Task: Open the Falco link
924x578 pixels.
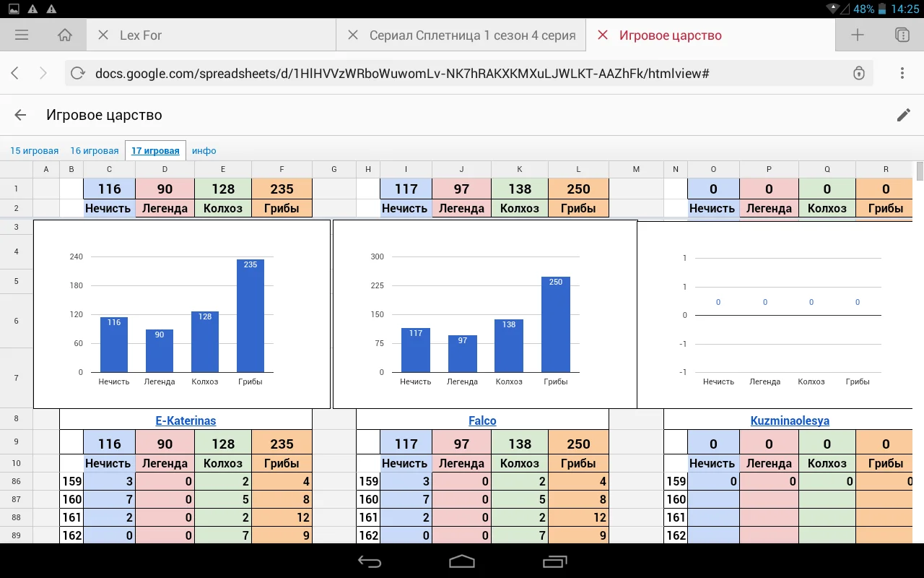Action: pos(482,420)
